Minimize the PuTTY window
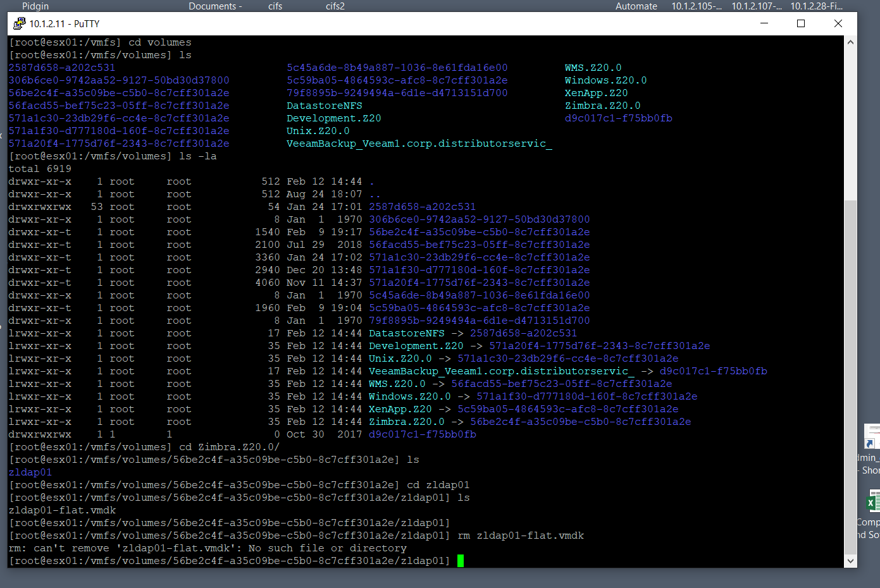The image size is (880, 588). (764, 23)
